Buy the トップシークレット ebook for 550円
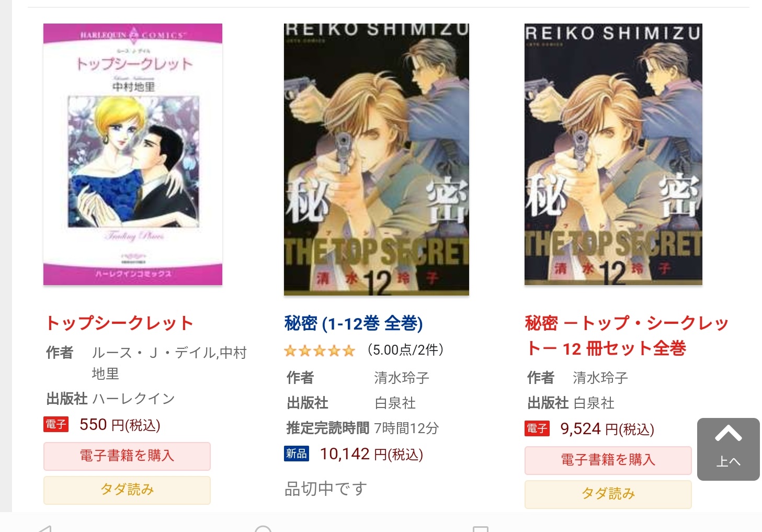This screenshot has height=532, width=762. click(x=127, y=456)
